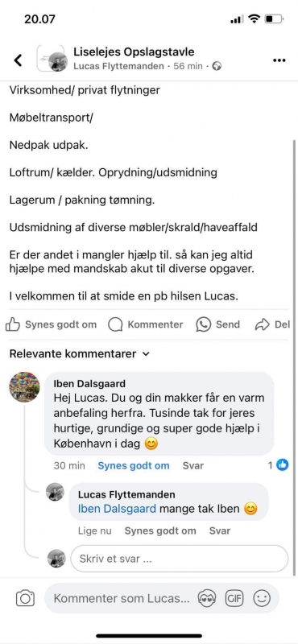This screenshot has height=644, width=298.
Task: Expand the Relevante kommentarer dropdown
Action: tap(79, 353)
